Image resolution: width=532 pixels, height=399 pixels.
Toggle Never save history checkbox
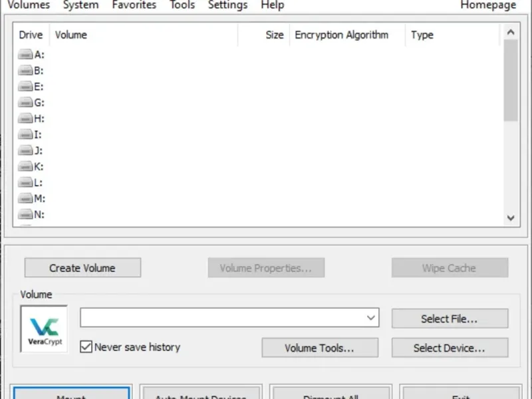coord(86,346)
